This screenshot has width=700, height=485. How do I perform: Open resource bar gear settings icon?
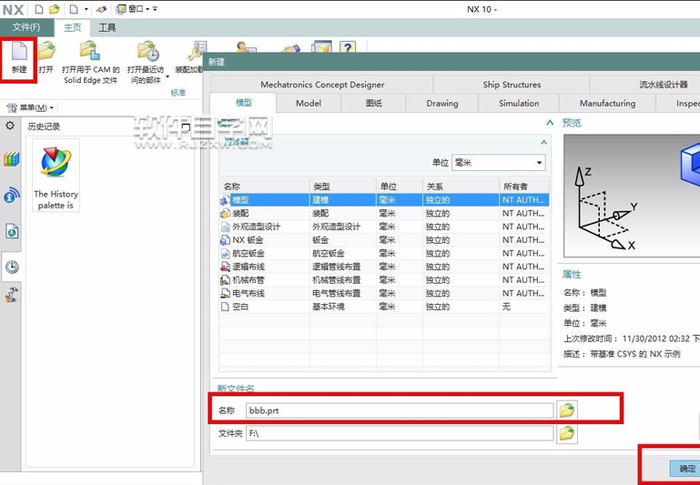9,126
